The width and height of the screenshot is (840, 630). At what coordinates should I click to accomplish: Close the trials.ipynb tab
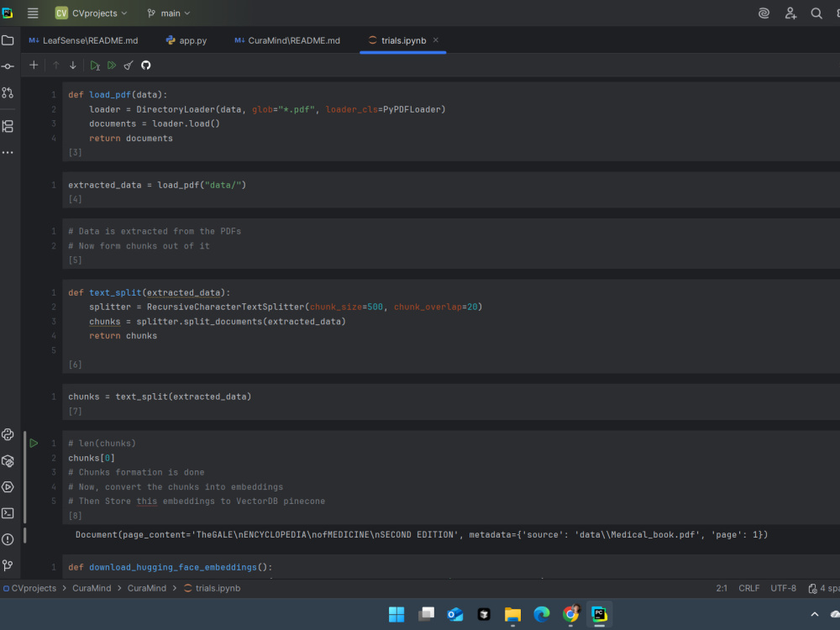coord(435,40)
